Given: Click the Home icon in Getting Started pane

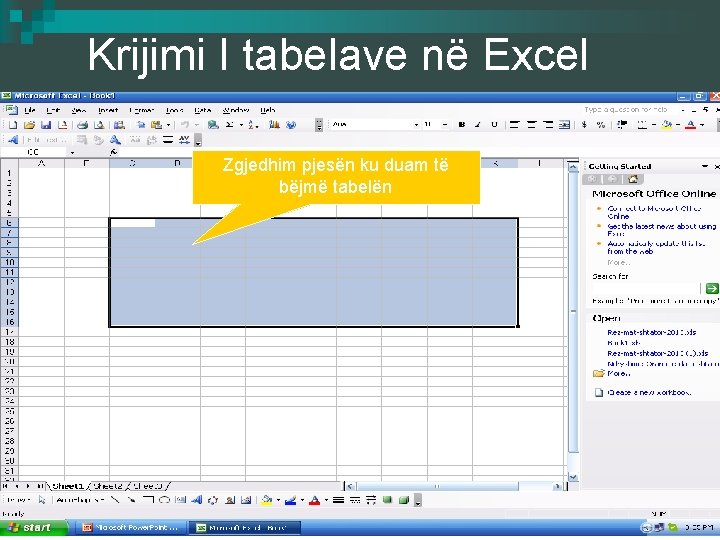Looking at the screenshot, I should coord(633,179).
